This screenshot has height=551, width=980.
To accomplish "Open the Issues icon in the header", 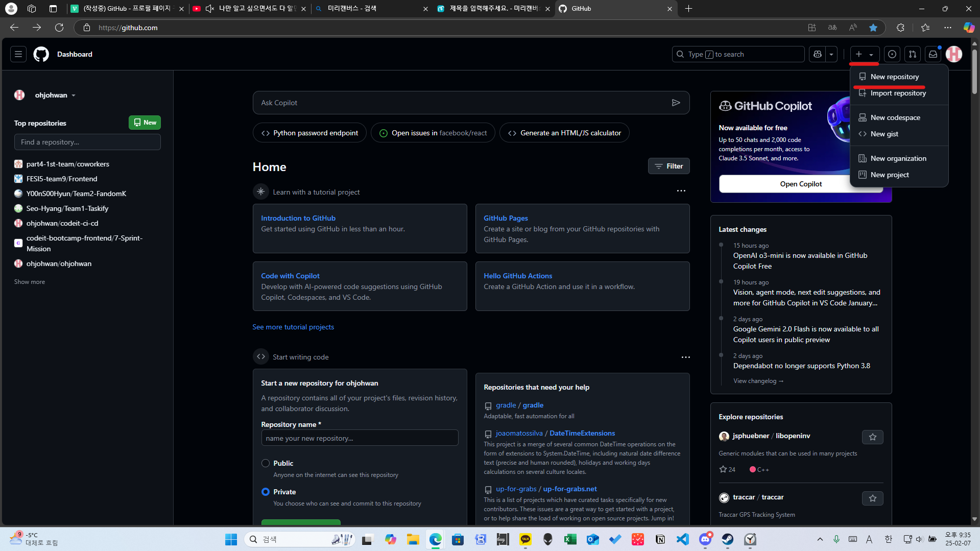I will tap(892, 54).
